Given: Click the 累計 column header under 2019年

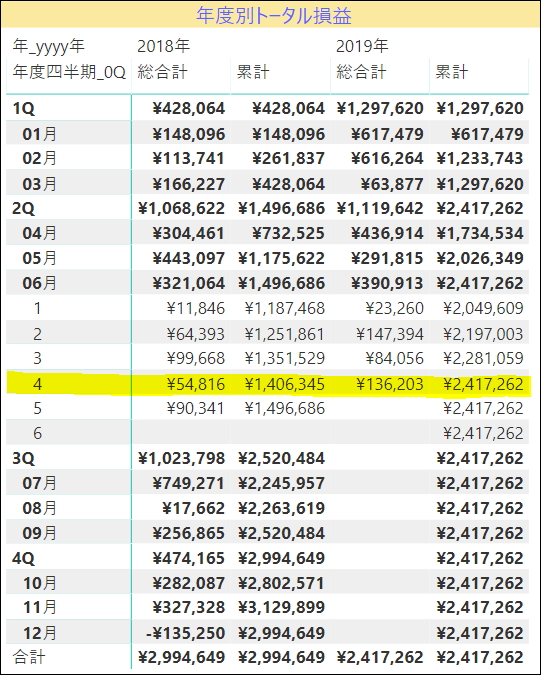Looking at the screenshot, I should 451,72.
